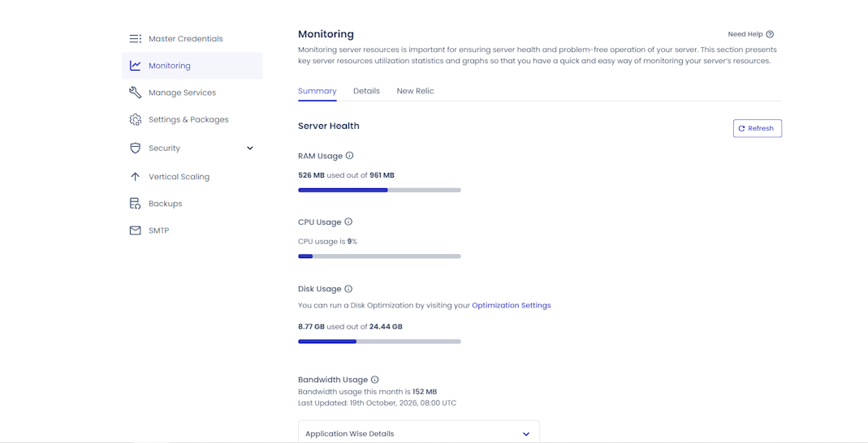868x443 pixels.
Task: Click the Monitoring chart icon in sidebar
Action: tap(135, 65)
